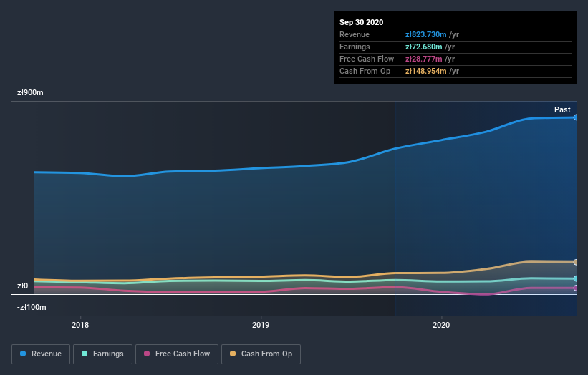This screenshot has height=375, width=588.
Task: Toggle the Revenue legend button
Action: click(x=41, y=354)
